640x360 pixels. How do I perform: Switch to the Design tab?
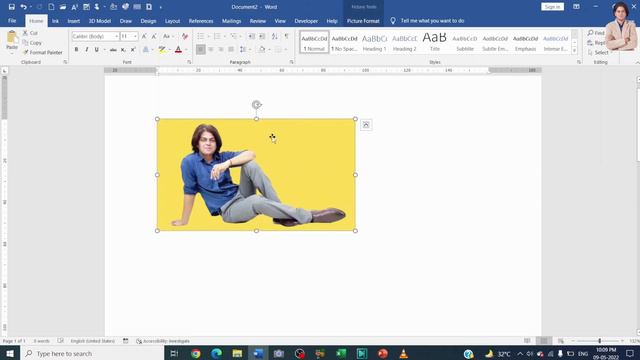(148, 21)
